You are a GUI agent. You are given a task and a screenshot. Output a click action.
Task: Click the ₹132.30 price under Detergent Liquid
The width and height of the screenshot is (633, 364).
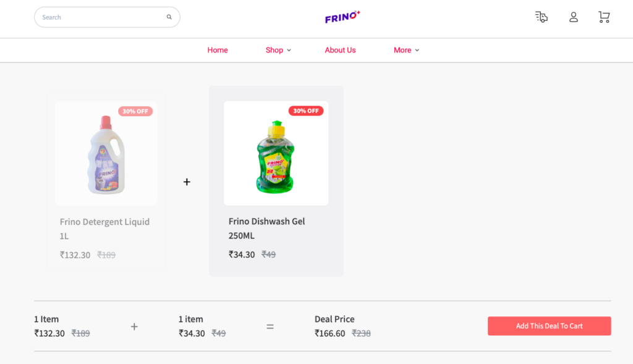tap(75, 255)
